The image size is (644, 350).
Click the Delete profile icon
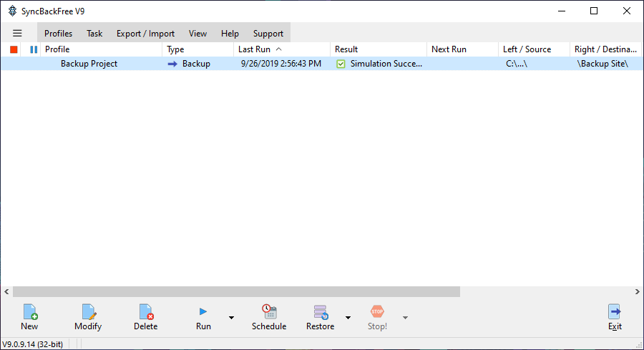point(146,312)
